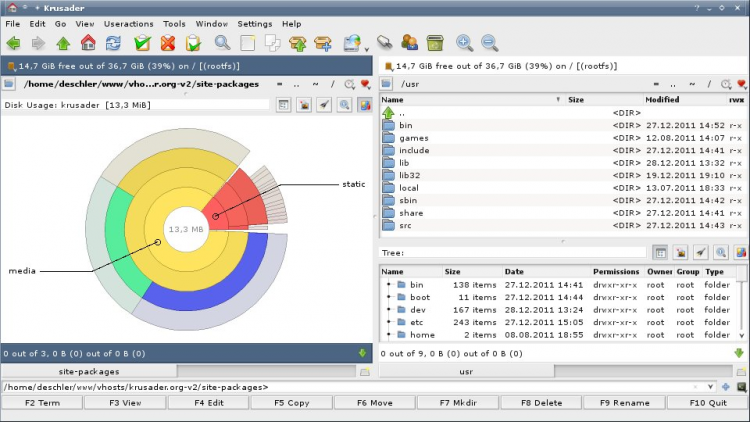The image size is (750, 422).
Task: Go up with the green Up arrow in toolbar
Action: [x=63, y=43]
